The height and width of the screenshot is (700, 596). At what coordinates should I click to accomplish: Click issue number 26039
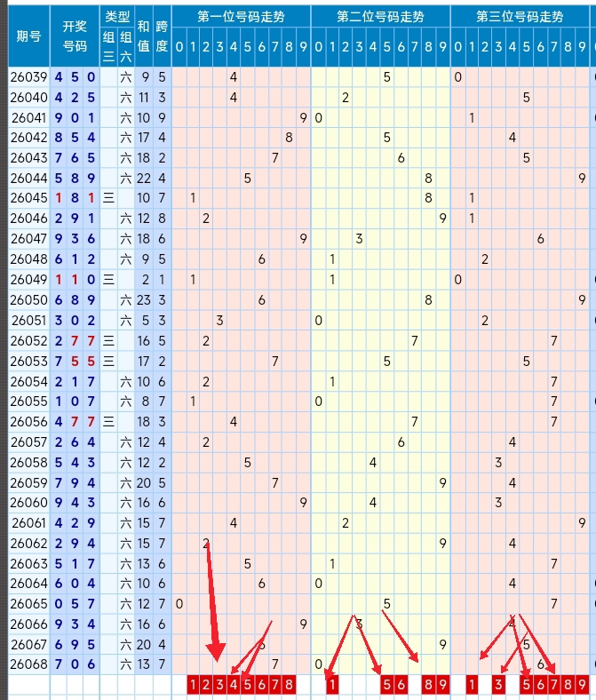[x=29, y=77]
